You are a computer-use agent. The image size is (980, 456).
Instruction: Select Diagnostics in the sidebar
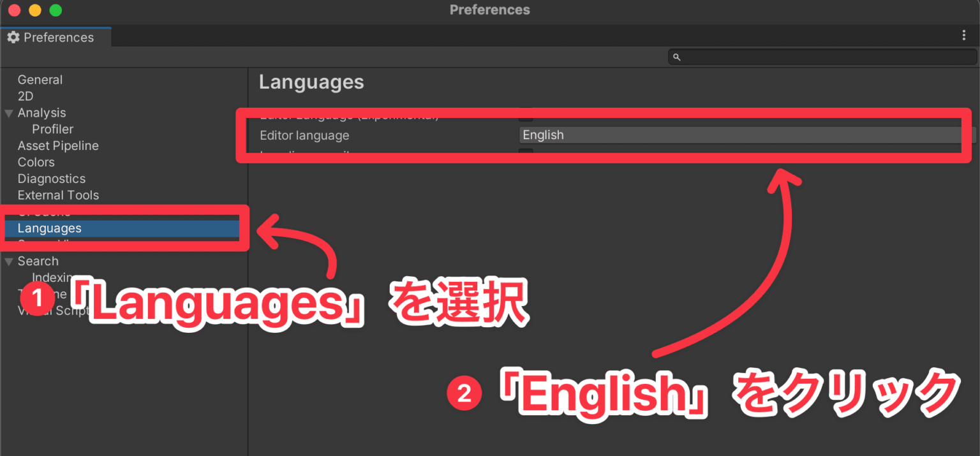(52, 179)
